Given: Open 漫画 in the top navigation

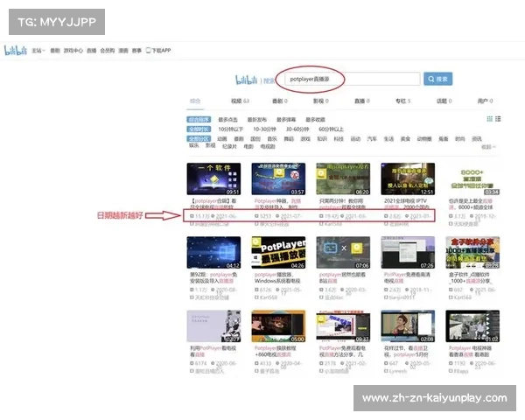Looking at the screenshot, I should [123, 51].
